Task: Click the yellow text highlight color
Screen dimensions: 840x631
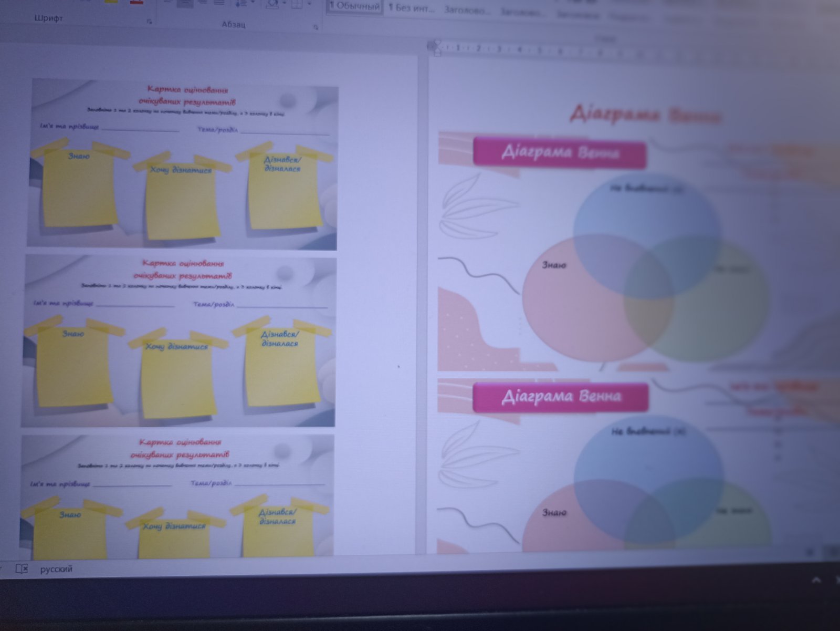Action: click(x=111, y=2)
